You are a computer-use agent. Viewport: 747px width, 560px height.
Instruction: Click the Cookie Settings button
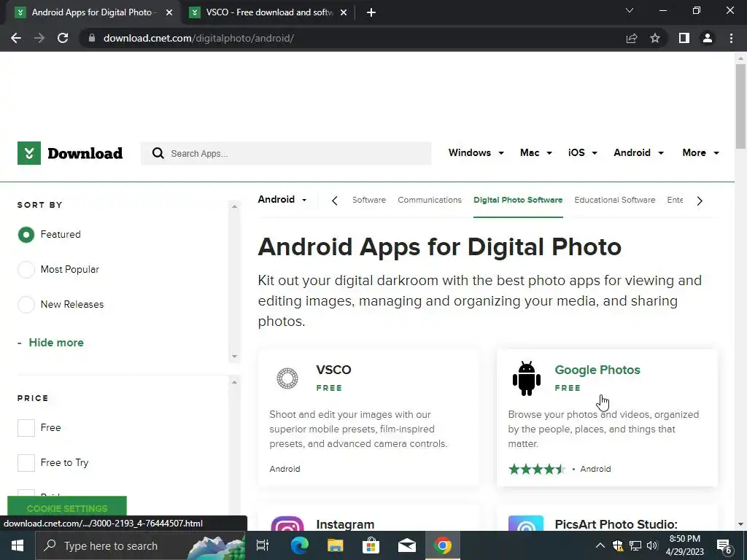tap(67, 507)
